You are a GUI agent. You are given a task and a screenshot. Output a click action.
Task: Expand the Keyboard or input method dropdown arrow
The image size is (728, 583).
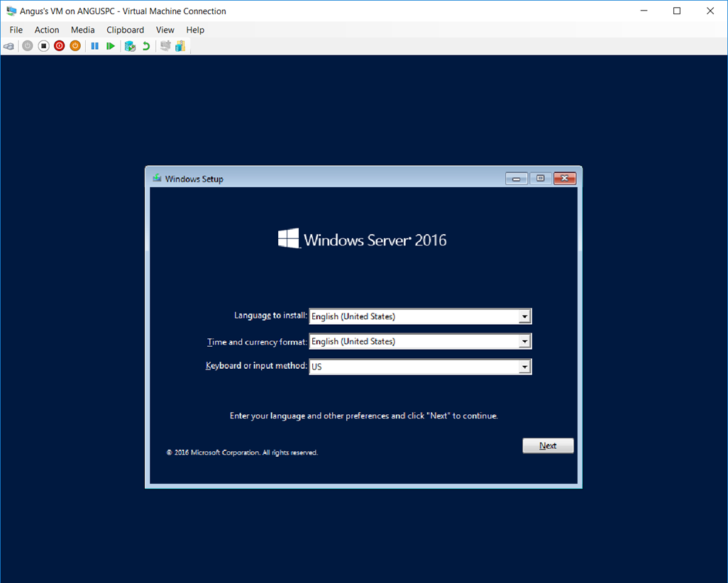(x=524, y=367)
